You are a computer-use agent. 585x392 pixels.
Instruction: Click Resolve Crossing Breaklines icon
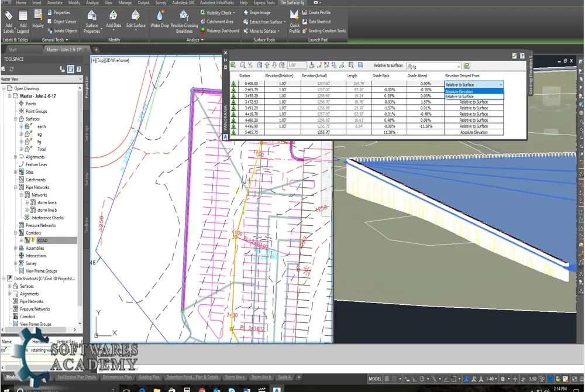(184, 22)
